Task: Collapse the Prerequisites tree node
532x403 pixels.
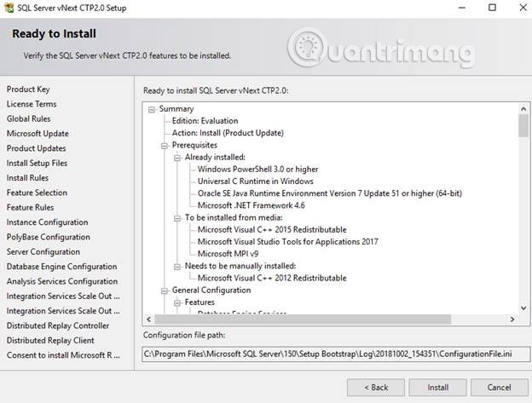Action: (x=165, y=146)
